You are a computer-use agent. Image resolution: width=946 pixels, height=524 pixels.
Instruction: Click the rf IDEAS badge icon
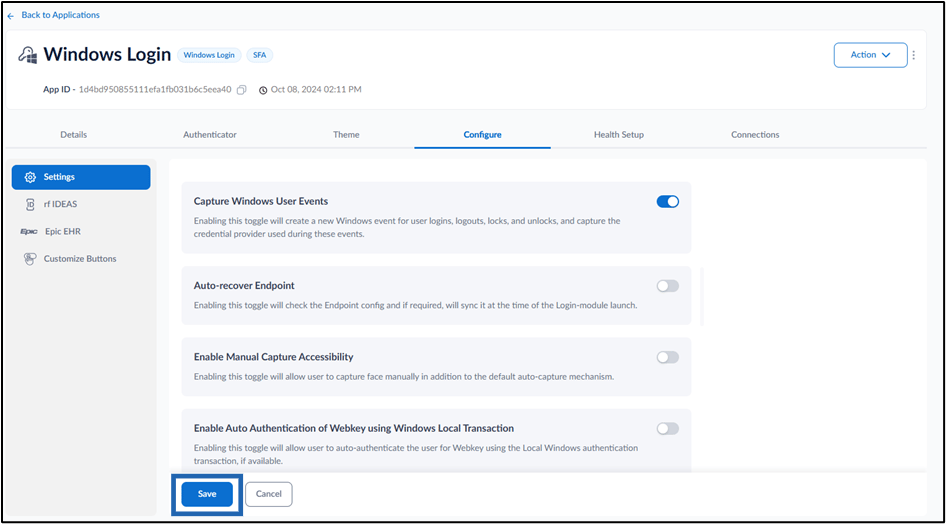(30, 204)
